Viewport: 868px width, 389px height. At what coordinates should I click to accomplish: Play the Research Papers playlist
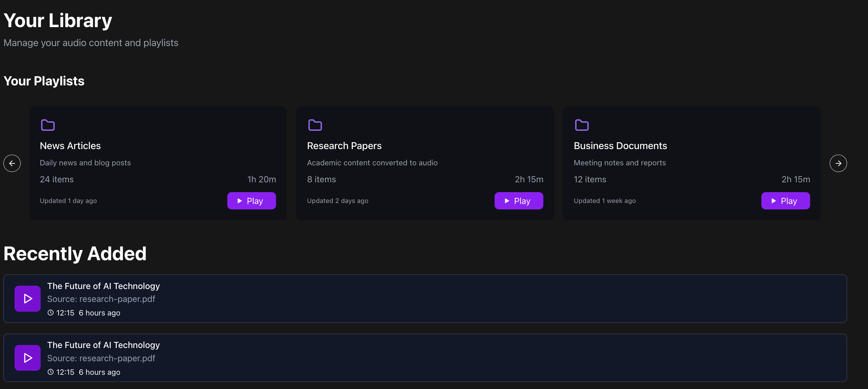pos(519,201)
